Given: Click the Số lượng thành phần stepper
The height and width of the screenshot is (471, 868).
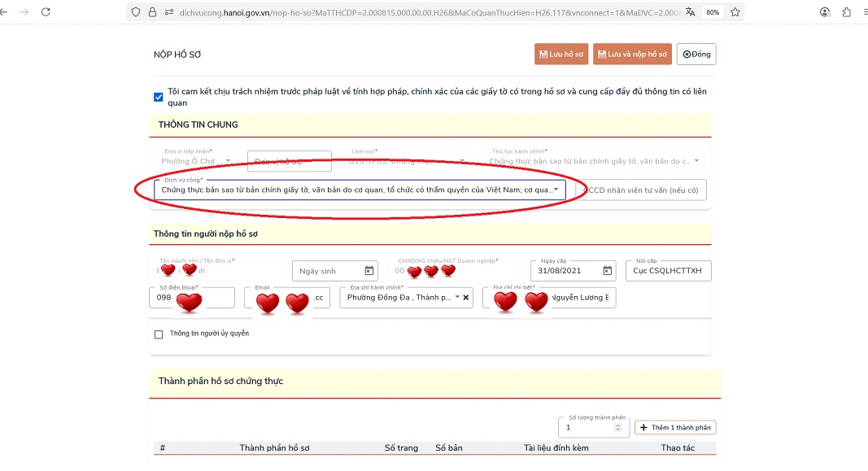Looking at the screenshot, I should click(617, 428).
